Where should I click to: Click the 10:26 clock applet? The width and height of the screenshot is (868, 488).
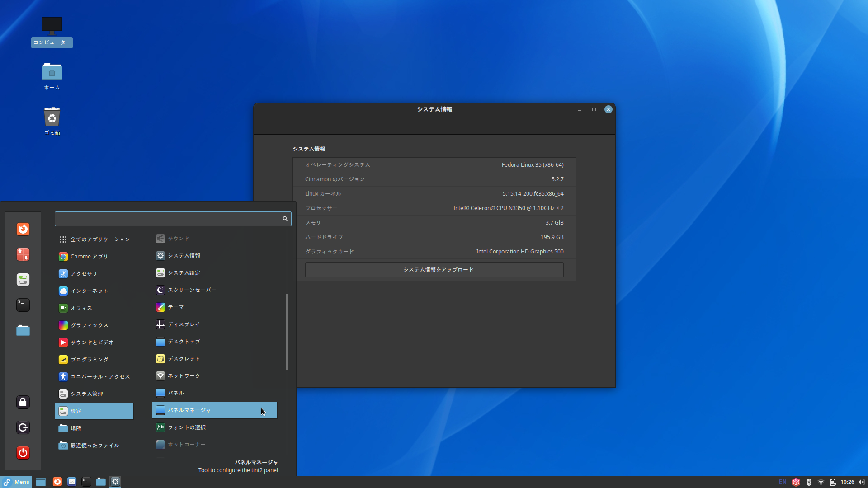coord(847,482)
